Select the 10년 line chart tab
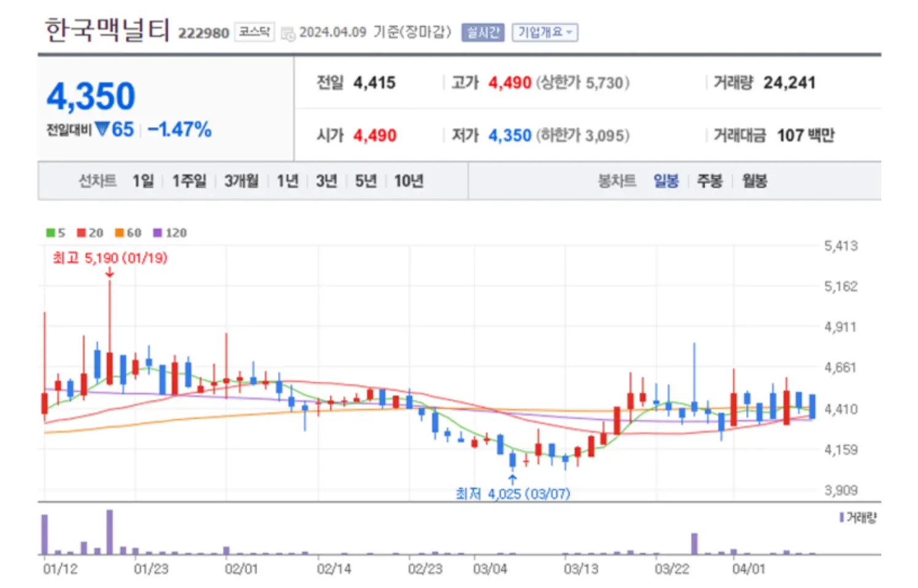This screenshot has width=918, height=588. click(x=409, y=181)
